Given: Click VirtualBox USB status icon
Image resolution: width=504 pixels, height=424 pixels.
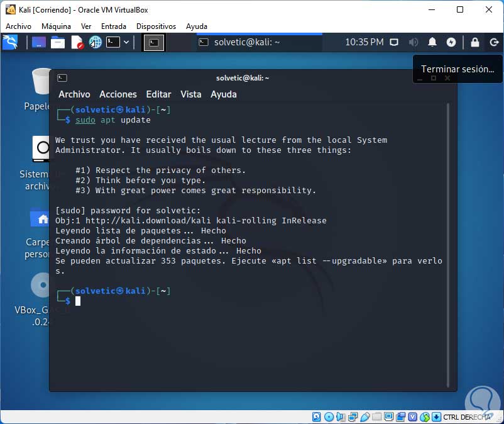Looking at the screenshot, I should (365, 417).
